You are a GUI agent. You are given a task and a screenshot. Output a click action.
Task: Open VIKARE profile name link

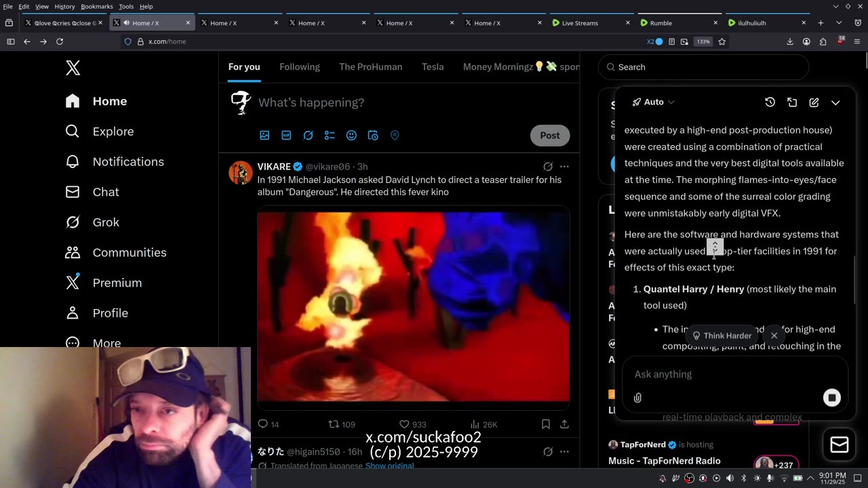point(274,166)
